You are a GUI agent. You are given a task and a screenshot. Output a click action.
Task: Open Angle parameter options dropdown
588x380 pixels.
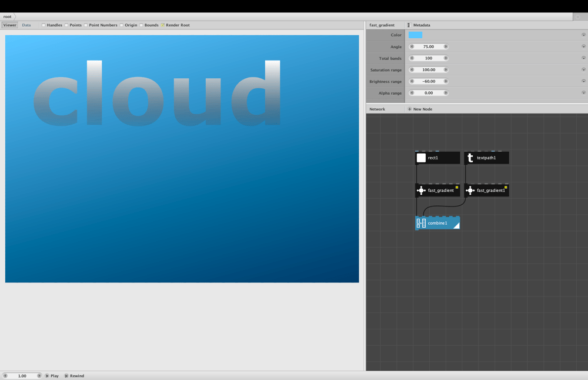click(583, 46)
